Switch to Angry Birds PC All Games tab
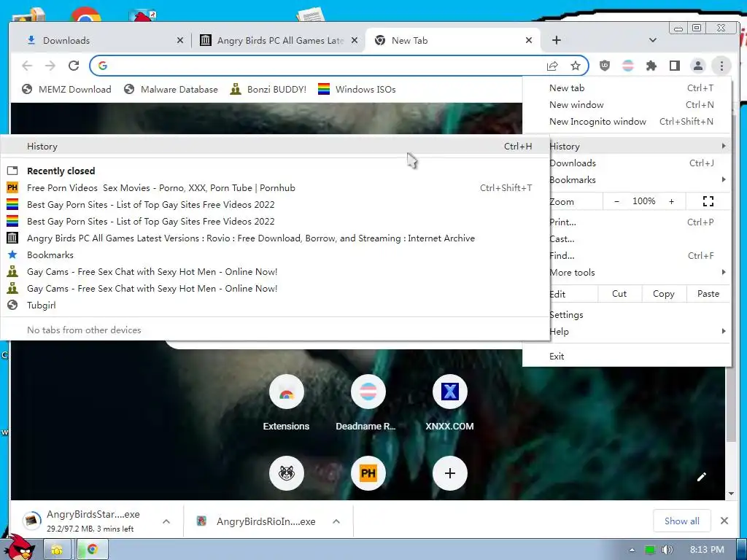The image size is (747, 560). pyautogui.click(x=279, y=41)
